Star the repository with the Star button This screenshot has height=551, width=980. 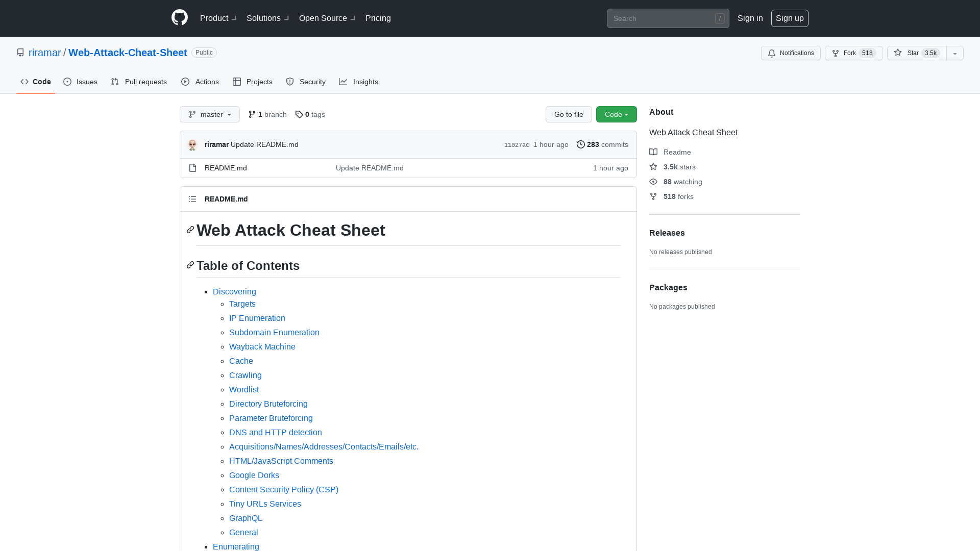[917, 53]
